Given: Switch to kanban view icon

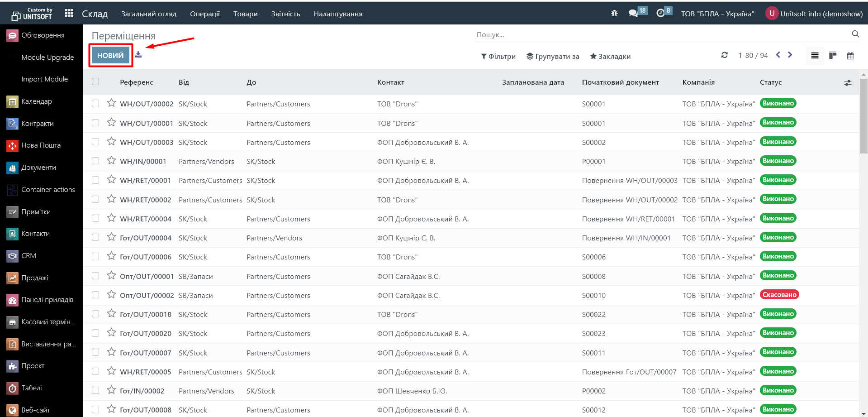Looking at the screenshot, I should click(x=833, y=56).
